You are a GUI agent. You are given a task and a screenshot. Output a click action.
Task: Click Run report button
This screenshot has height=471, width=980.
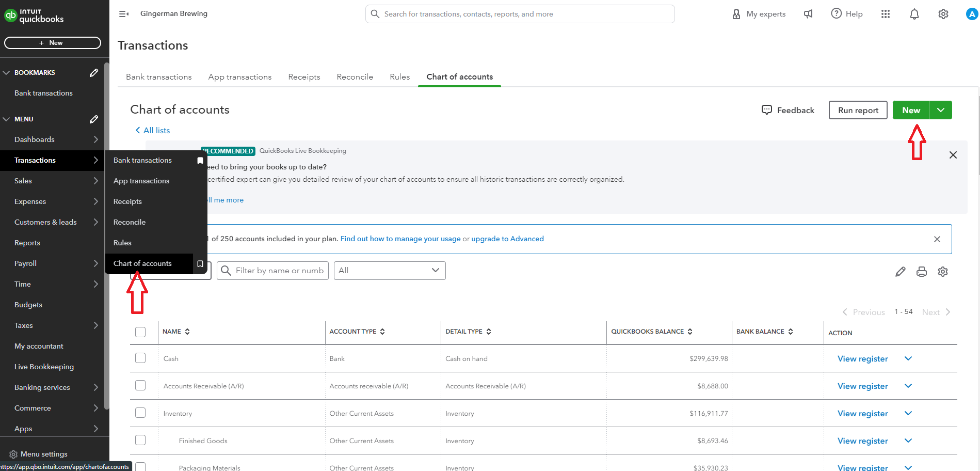coord(858,110)
